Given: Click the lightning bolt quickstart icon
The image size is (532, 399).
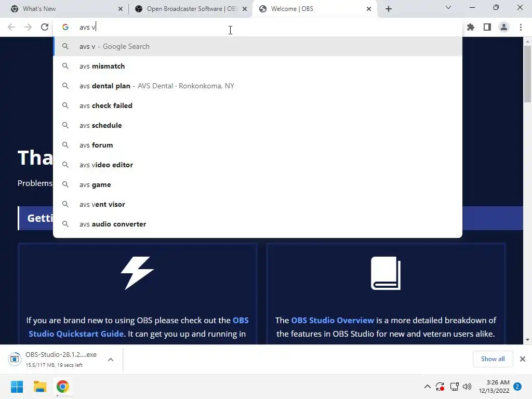Looking at the screenshot, I should coord(137,273).
